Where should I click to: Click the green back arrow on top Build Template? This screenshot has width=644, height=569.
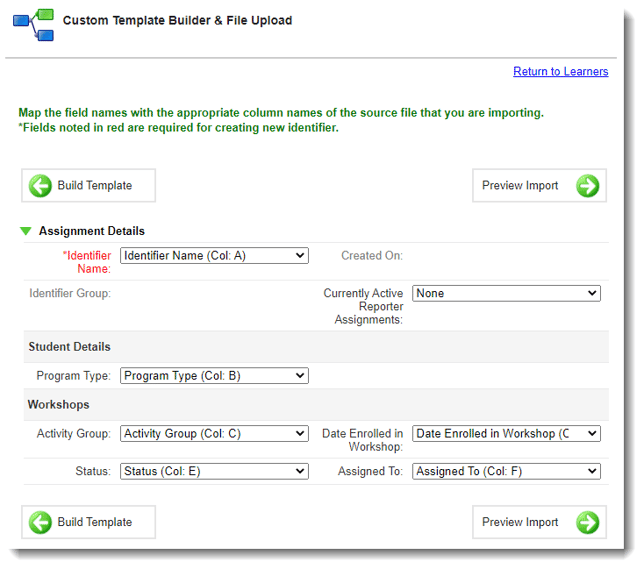pos(40,186)
